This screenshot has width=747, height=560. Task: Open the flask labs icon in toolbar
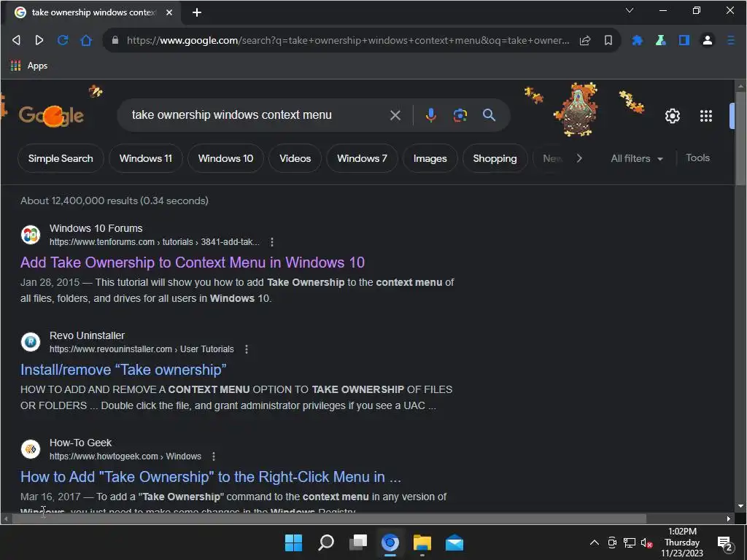pyautogui.click(x=660, y=41)
